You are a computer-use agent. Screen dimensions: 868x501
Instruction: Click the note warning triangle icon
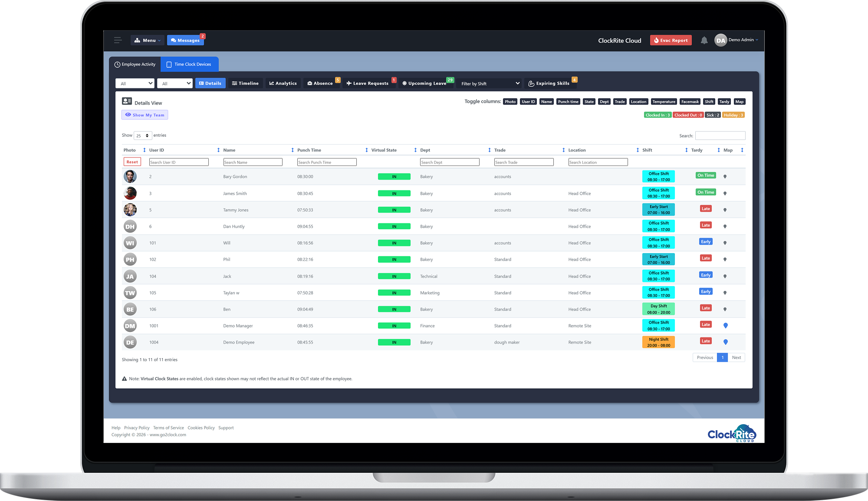point(124,379)
